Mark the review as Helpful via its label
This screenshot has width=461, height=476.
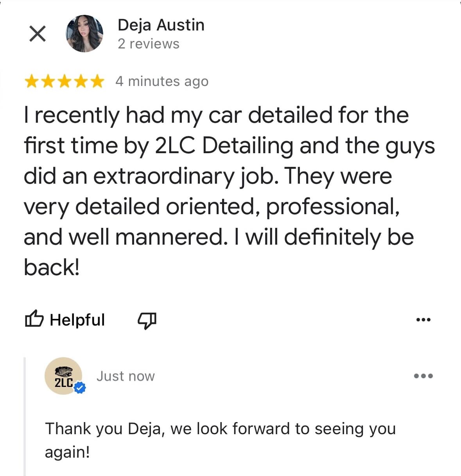[77, 320]
